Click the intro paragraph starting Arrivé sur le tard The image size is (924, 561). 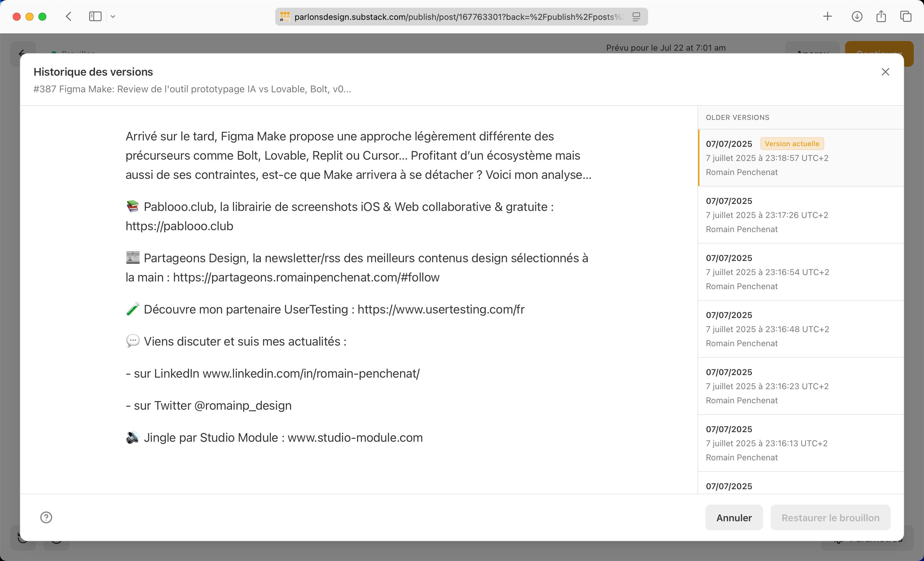point(358,155)
